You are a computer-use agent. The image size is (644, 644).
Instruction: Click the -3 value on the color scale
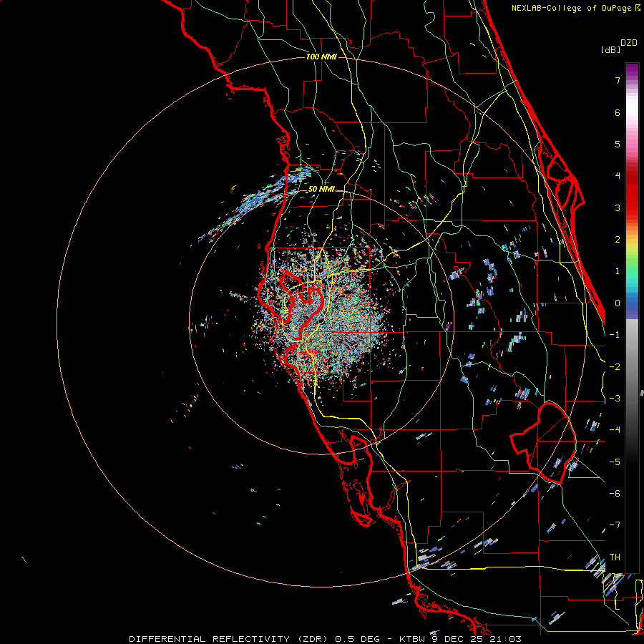[615, 399]
